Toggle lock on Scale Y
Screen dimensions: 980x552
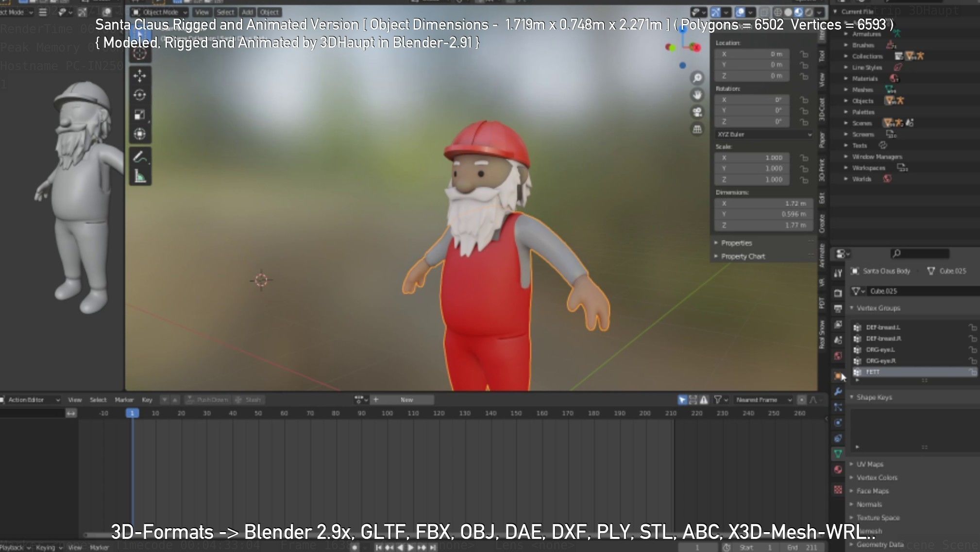click(804, 169)
